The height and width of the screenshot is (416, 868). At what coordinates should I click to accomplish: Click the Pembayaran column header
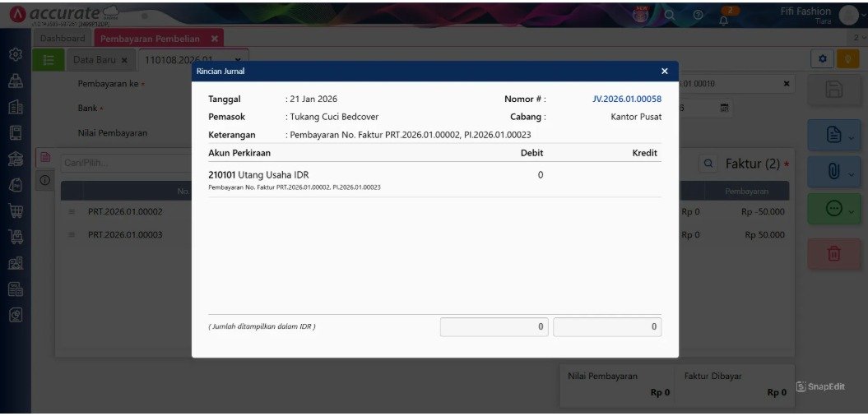[747, 190]
